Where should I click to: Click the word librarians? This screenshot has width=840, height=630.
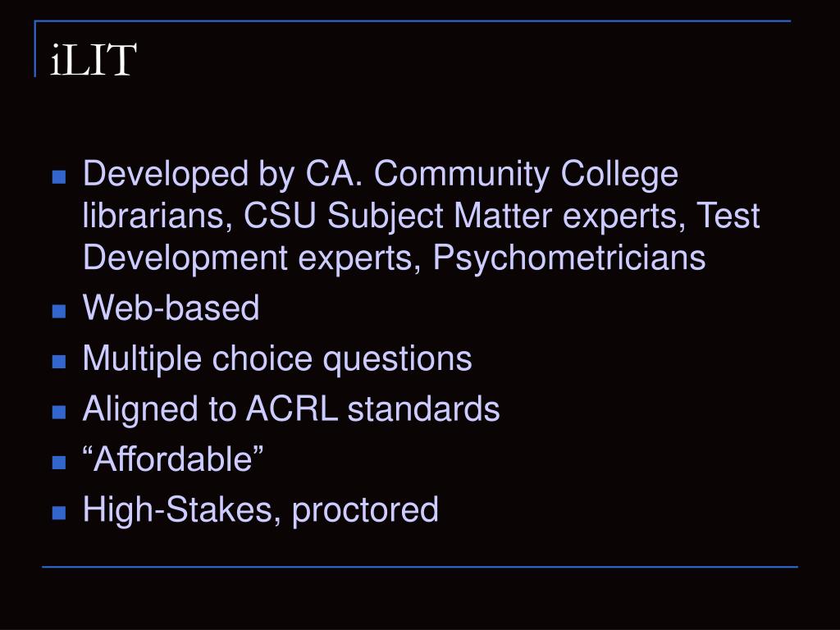pyautogui.click(x=157, y=216)
